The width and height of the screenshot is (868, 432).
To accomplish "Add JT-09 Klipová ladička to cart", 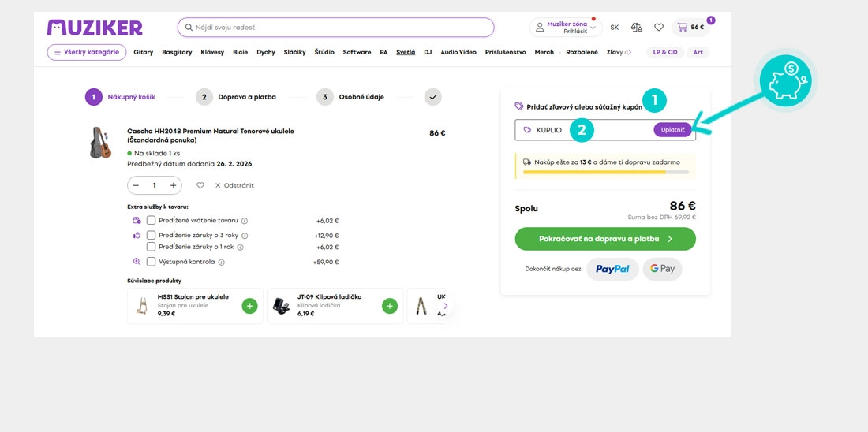I will [390, 306].
